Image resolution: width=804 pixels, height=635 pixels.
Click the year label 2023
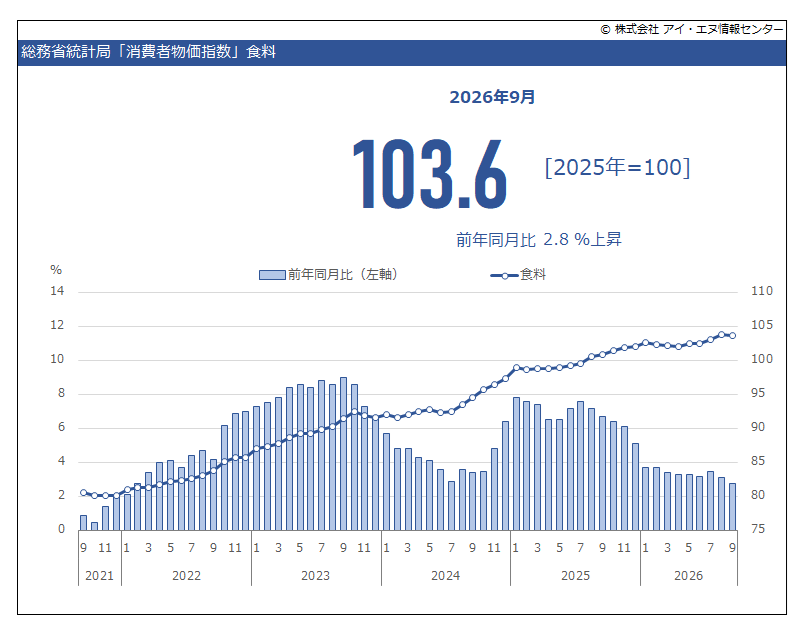pyautogui.click(x=315, y=576)
